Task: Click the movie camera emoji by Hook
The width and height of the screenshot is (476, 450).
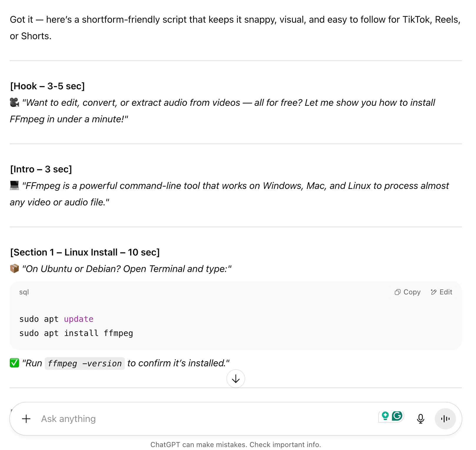Action: click(x=14, y=103)
